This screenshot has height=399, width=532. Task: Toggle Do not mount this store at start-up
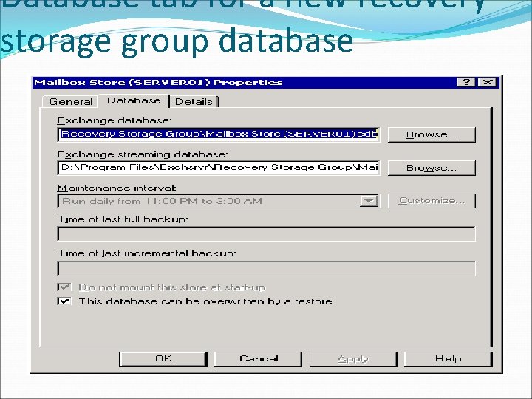[64, 287]
